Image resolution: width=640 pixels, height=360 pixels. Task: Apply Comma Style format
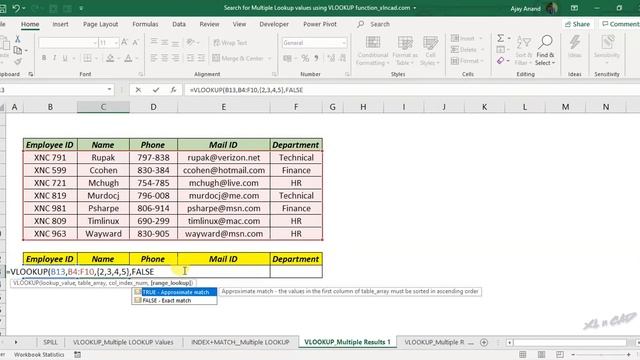click(316, 58)
